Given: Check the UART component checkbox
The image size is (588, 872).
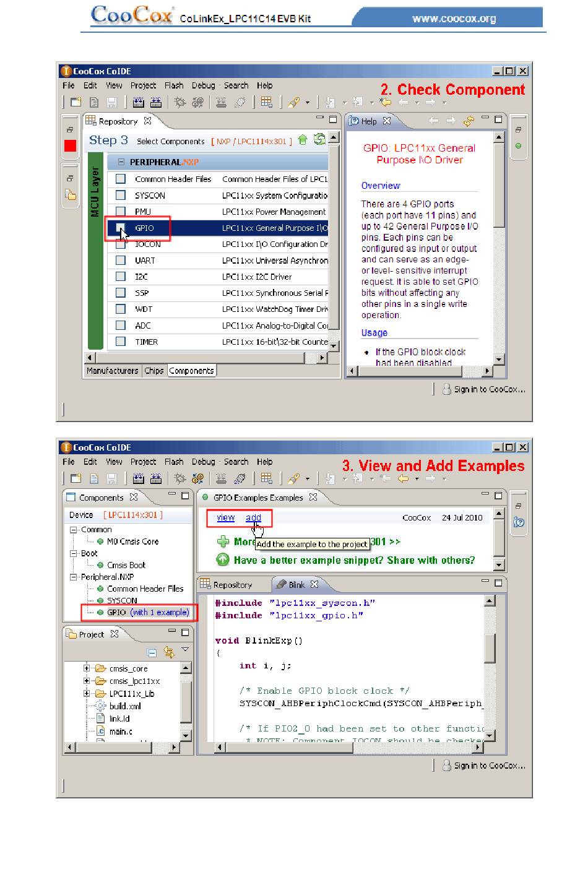Looking at the screenshot, I should coord(121,261).
